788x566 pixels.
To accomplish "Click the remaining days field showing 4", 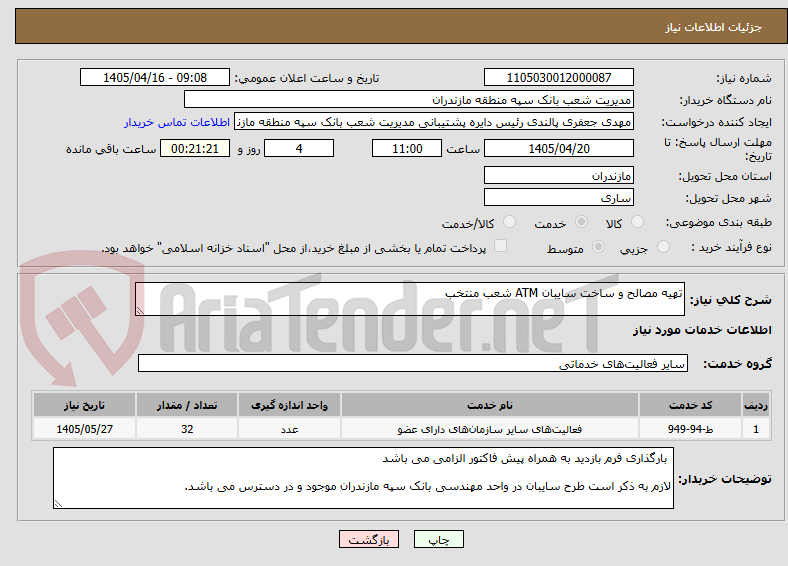I will click(x=299, y=148).
